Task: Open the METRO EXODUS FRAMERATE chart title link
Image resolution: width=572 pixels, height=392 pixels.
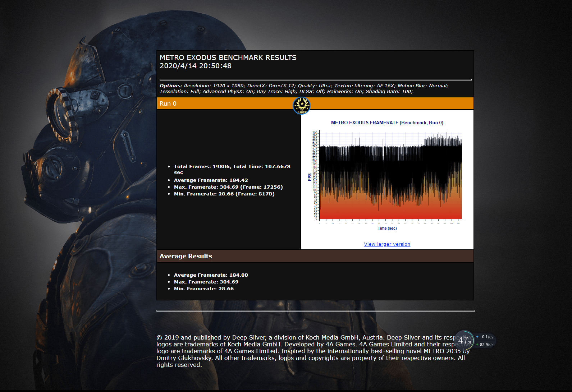Action: pyautogui.click(x=387, y=123)
